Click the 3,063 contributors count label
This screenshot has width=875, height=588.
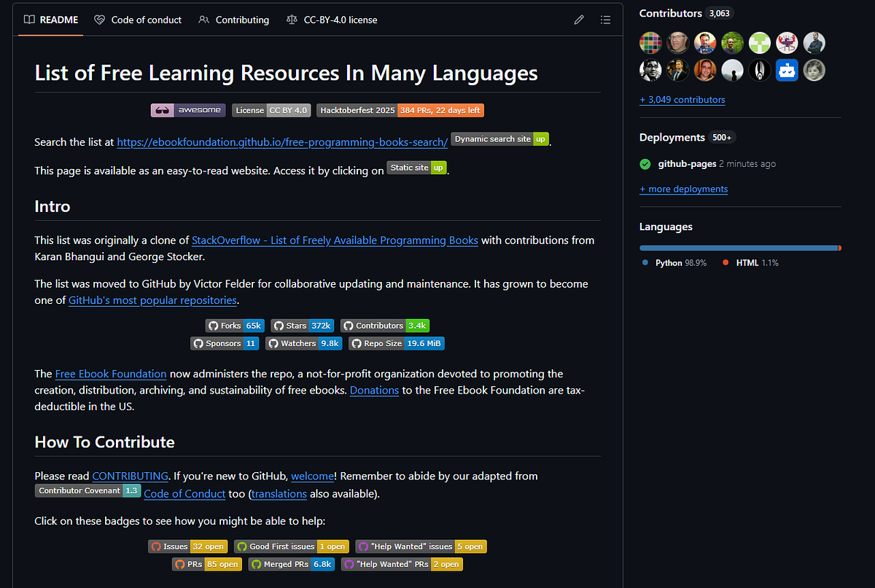720,13
